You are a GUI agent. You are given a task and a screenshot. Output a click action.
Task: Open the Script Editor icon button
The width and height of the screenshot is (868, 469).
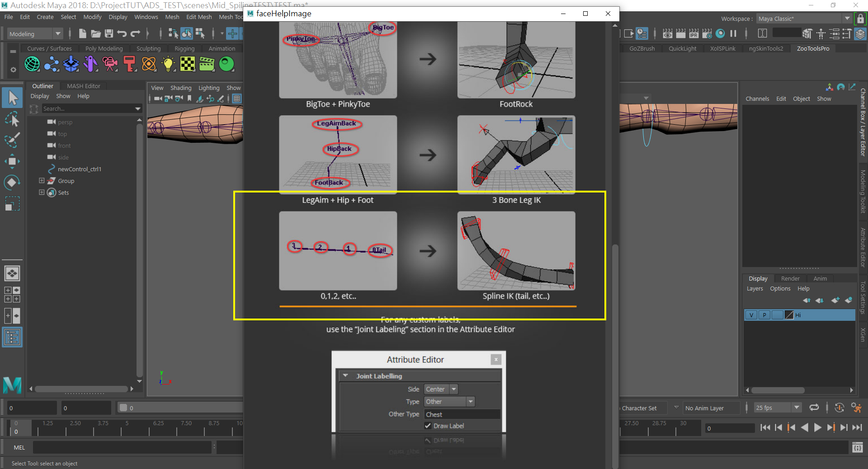pyautogui.click(x=857, y=447)
